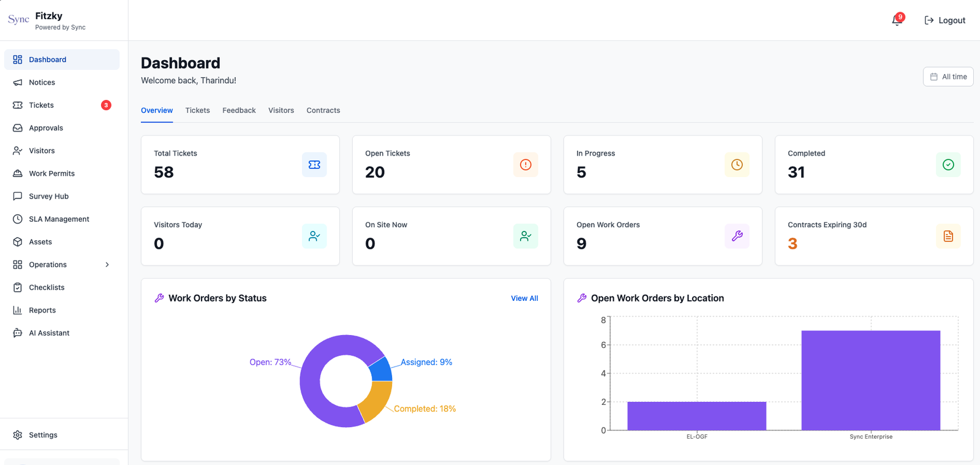The height and width of the screenshot is (465, 980).
Task: Click the In Progress clock icon
Action: tap(737, 165)
